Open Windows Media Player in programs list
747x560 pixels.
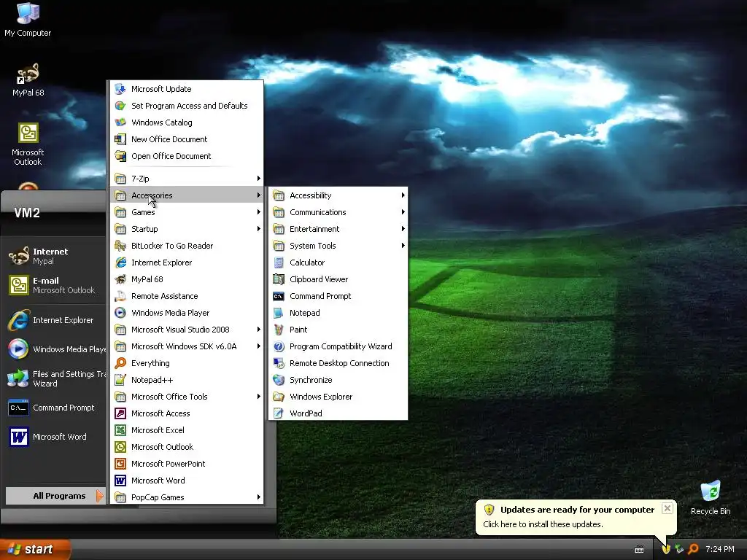187,313
